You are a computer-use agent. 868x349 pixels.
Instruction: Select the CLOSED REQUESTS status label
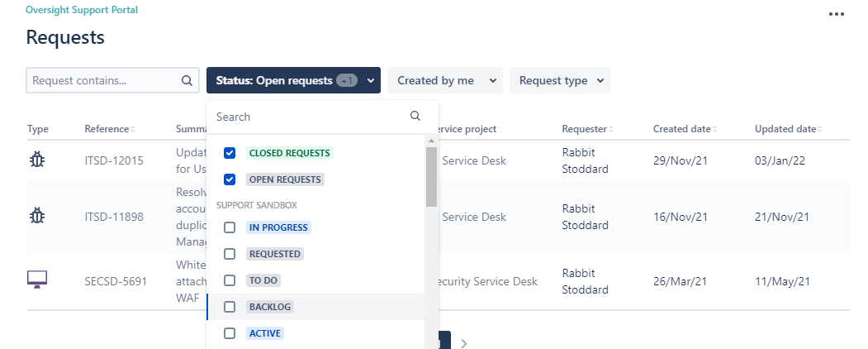click(290, 153)
